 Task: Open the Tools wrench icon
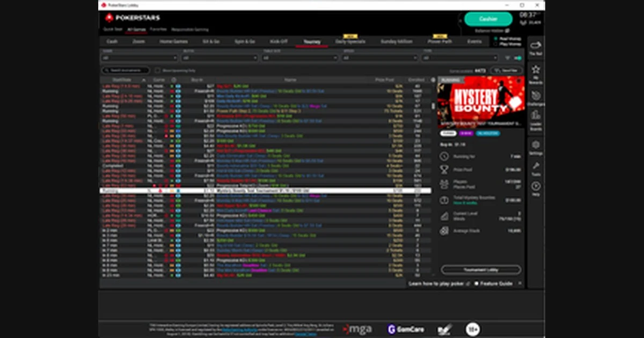click(535, 168)
